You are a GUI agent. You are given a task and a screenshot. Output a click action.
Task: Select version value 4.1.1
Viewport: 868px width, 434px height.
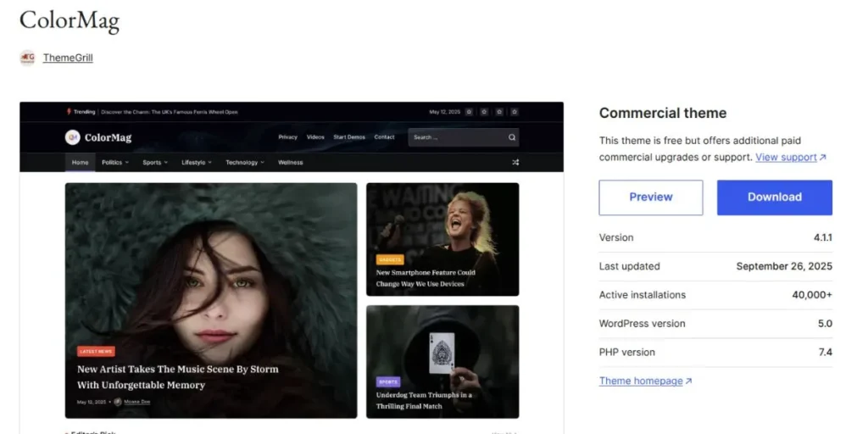(x=822, y=237)
